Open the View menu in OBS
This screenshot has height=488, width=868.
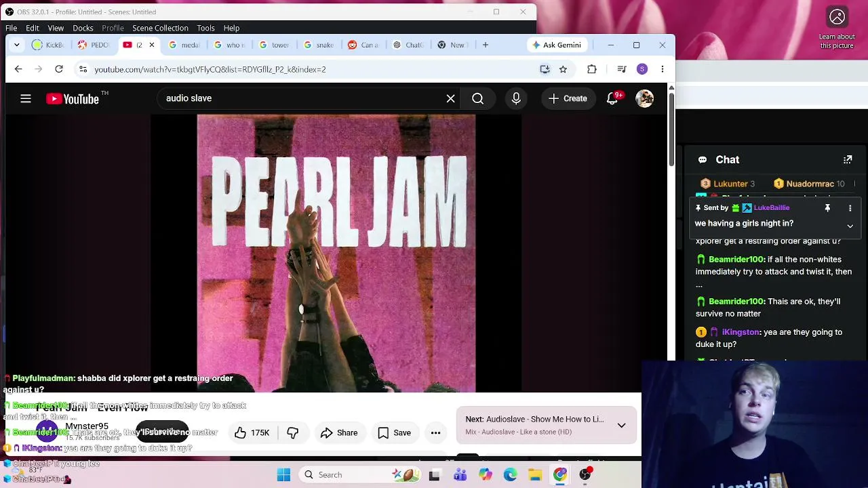[x=56, y=28]
